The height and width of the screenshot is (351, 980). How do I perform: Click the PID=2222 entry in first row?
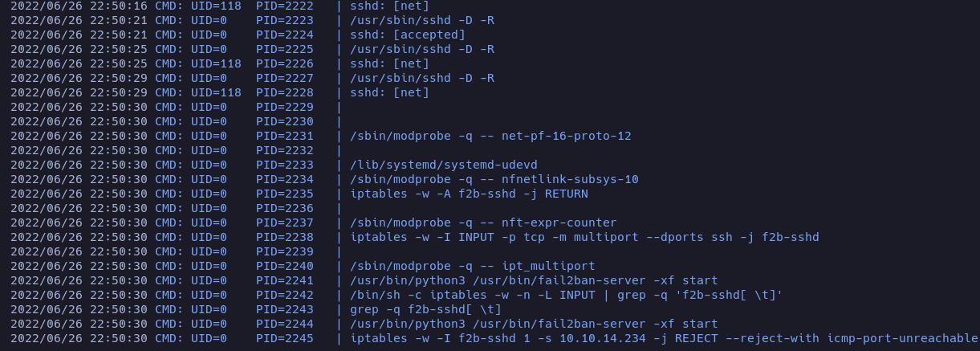(x=285, y=6)
